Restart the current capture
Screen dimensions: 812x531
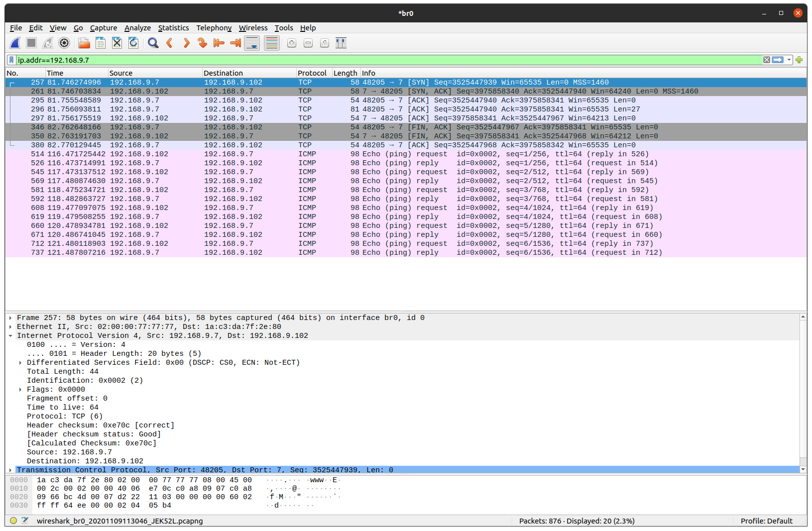tap(47, 43)
